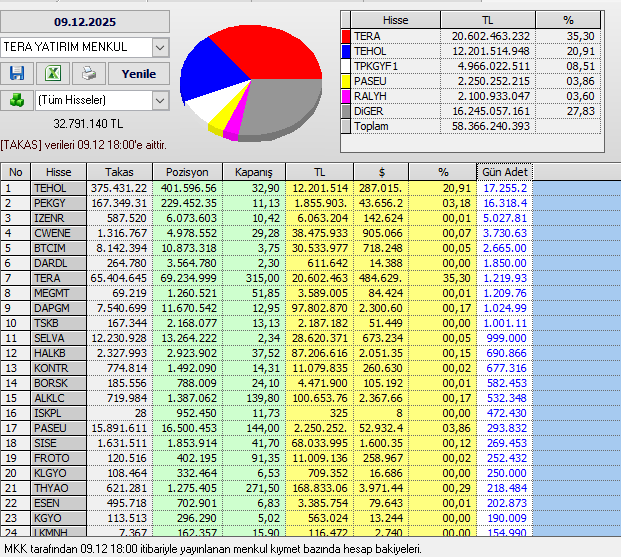The width and height of the screenshot is (621, 557).
Task: Click the gray DiGER legend swatch
Action: [346, 111]
